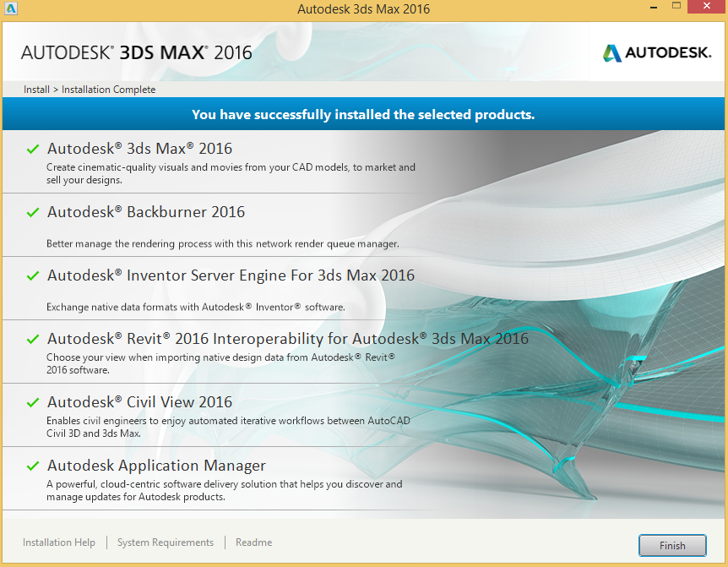The height and width of the screenshot is (567, 728).
Task: Click the Autodesk icon in title bar
Action: 10,8
